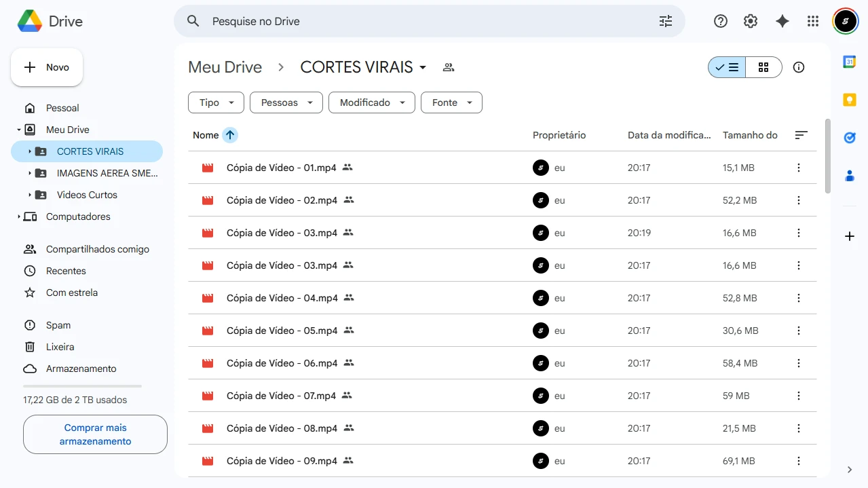Open advanced search filter options icon
The height and width of the screenshot is (488, 868).
click(x=666, y=21)
